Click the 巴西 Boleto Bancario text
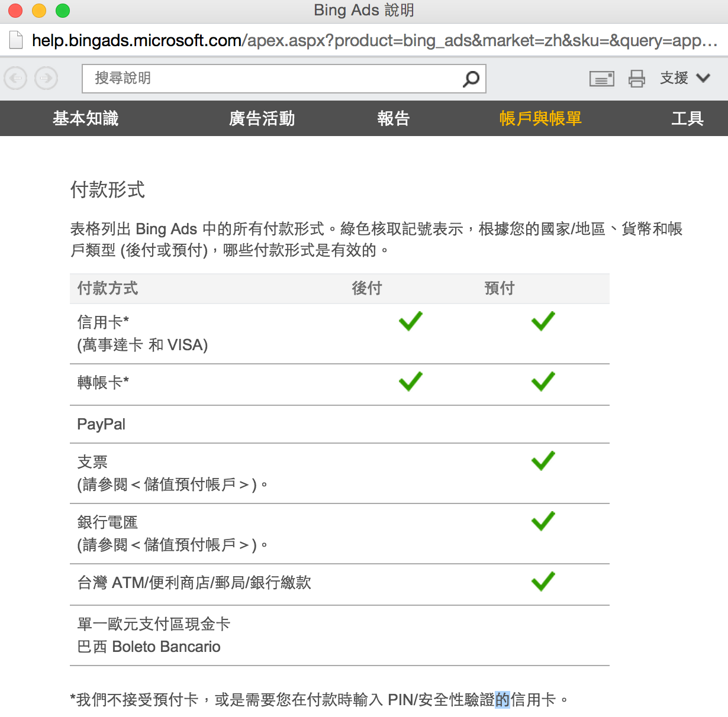Viewport: 728px width, 717px height. [149, 647]
